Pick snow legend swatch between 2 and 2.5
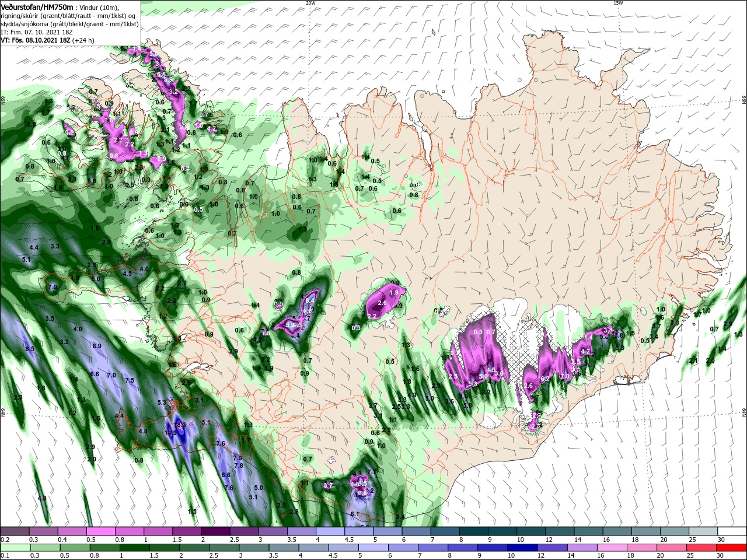 [x=215, y=531]
